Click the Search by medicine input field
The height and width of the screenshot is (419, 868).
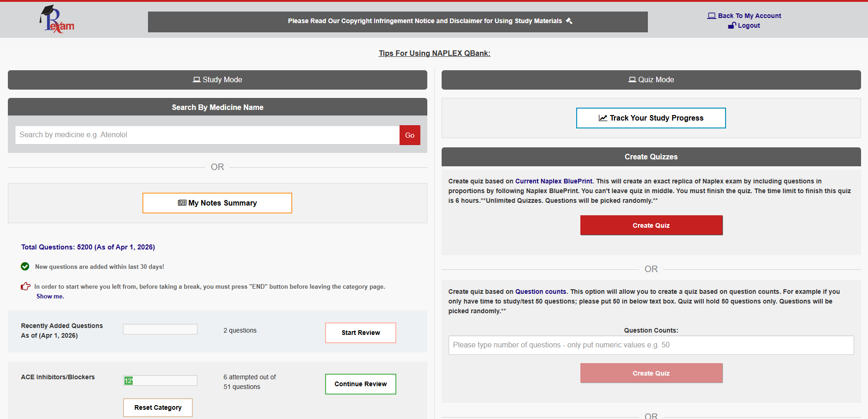click(207, 135)
